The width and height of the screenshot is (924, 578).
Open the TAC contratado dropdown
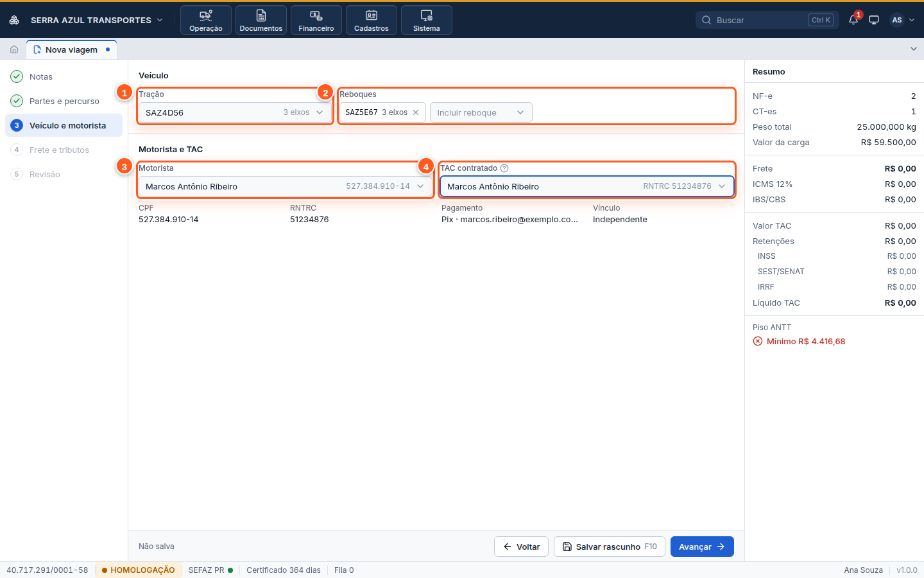coord(587,186)
